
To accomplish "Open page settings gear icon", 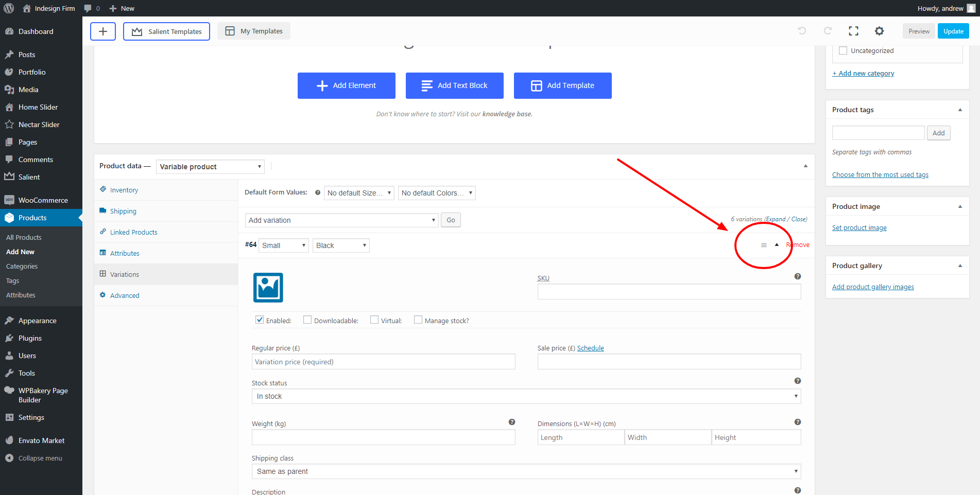I will pos(879,31).
